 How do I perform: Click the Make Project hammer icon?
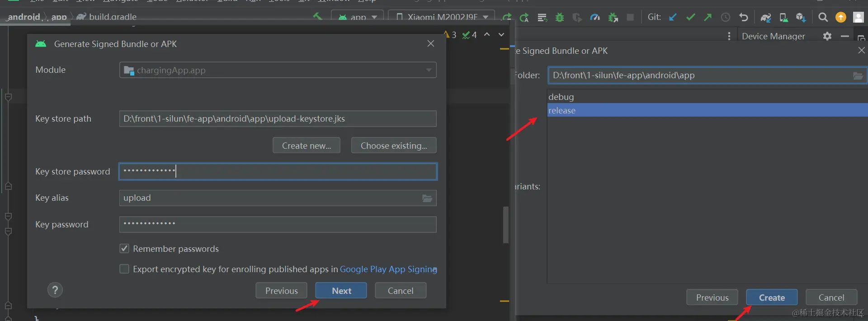[317, 17]
